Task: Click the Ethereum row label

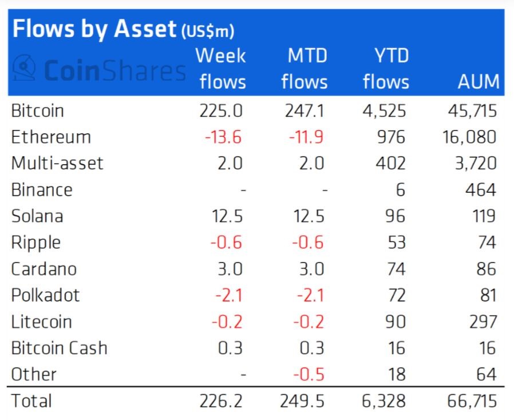Action: tap(51, 137)
